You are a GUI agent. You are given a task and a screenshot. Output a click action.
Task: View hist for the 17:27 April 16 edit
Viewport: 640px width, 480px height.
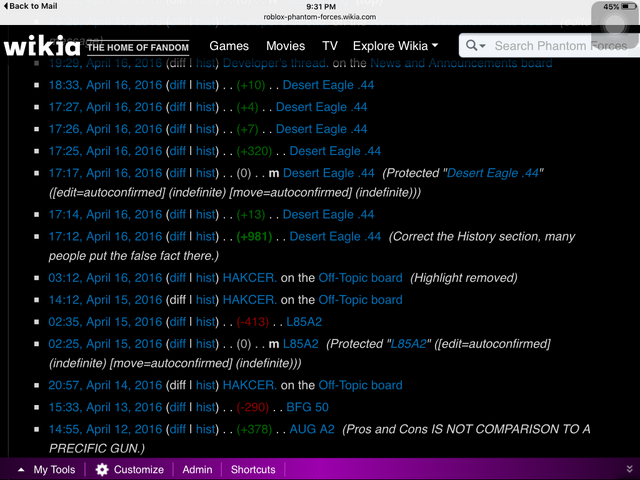click(206, 107)
